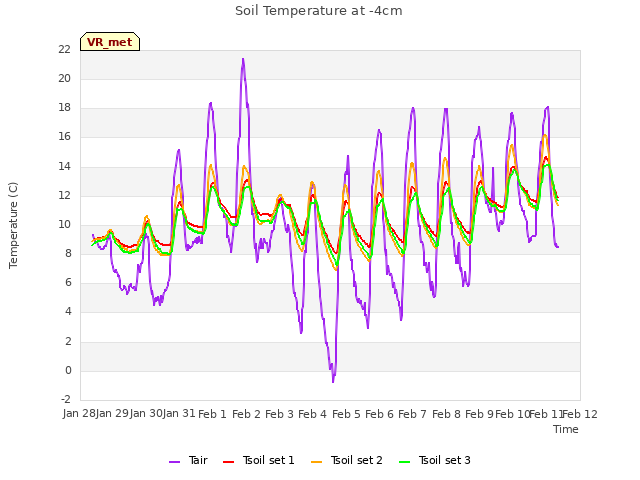
Task: Click the green Tsoil set 3 color marker
Action: [x=405, y=462]
